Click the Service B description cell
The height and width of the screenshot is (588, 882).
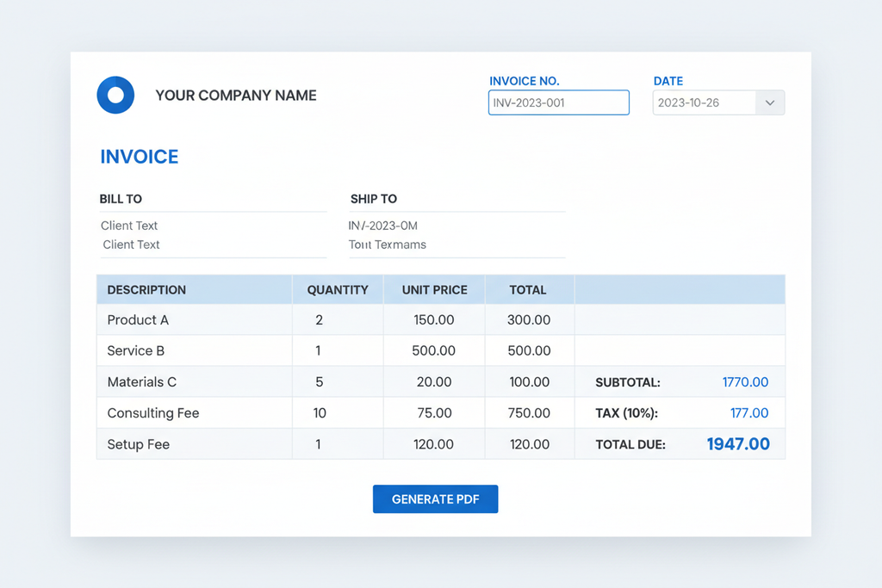click(136, 351)
